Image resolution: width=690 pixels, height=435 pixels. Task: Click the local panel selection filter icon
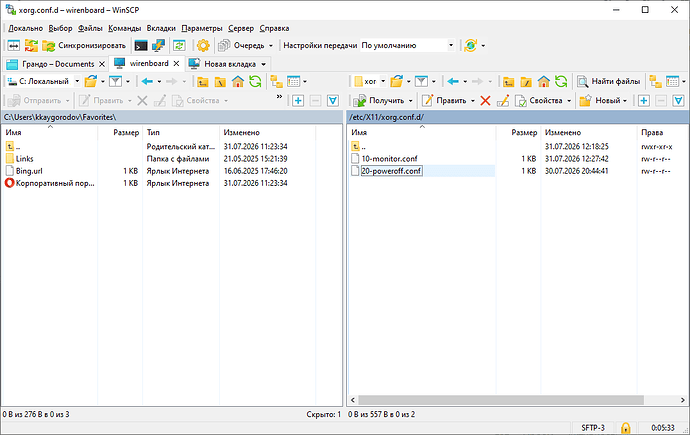333,101
